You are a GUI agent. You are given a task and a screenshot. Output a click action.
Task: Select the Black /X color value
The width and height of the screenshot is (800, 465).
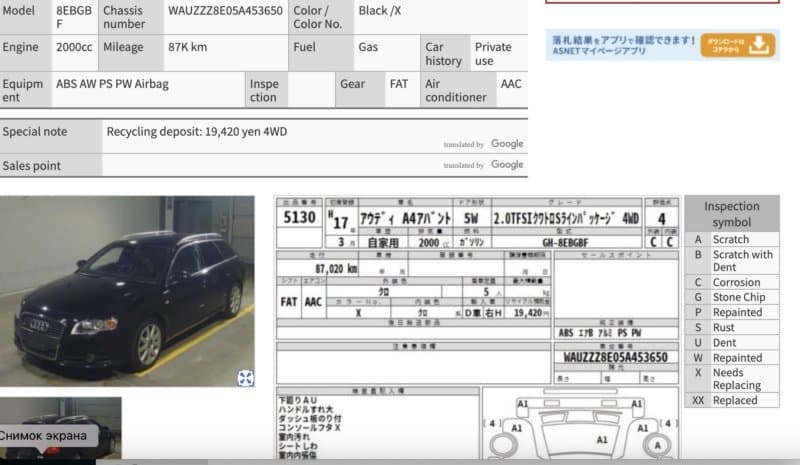pos(380,11)
